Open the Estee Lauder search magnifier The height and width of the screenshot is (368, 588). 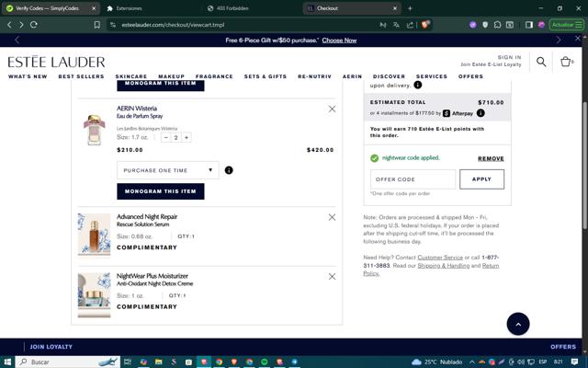pyautogui.click(x=541, y=62)
